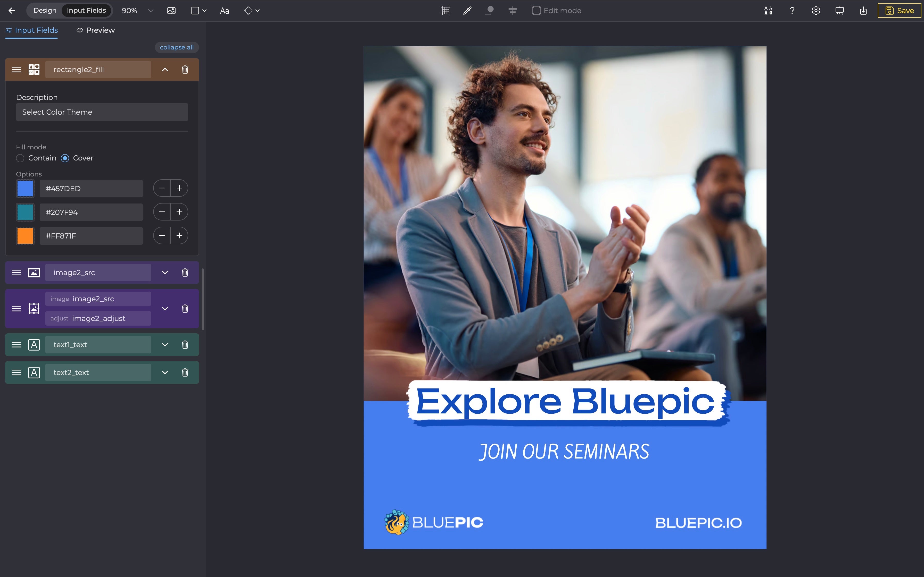Screen dimensions: 924x577
Task: Click the settings gear icon
Action: coord(815,11)
